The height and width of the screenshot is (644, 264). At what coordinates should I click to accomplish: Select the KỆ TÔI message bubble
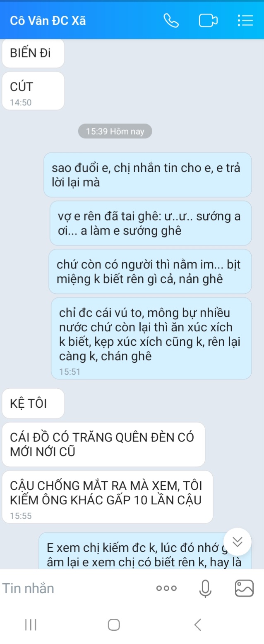(x=33, y=404)
